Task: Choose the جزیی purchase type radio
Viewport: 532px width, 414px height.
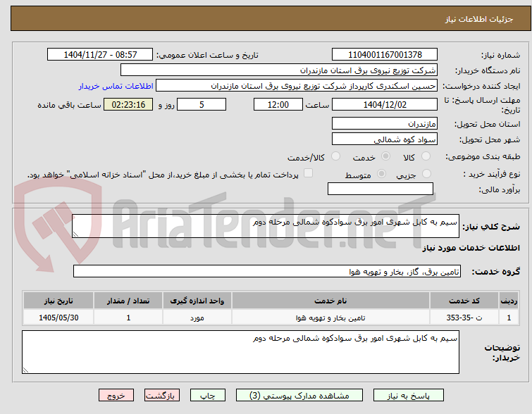Action: (x=426, y=174)
